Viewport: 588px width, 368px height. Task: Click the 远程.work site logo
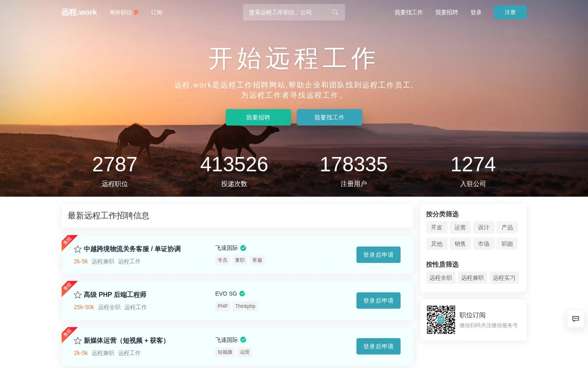pos(79,12)
